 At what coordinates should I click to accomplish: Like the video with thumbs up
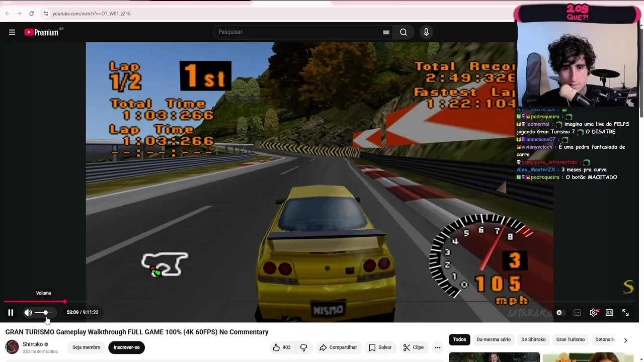click(x=282, y=347)
